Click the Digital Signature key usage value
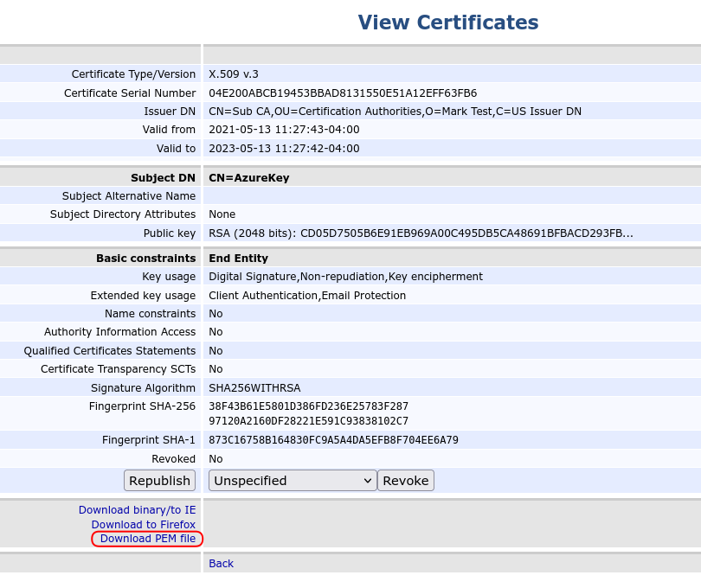 345,277
